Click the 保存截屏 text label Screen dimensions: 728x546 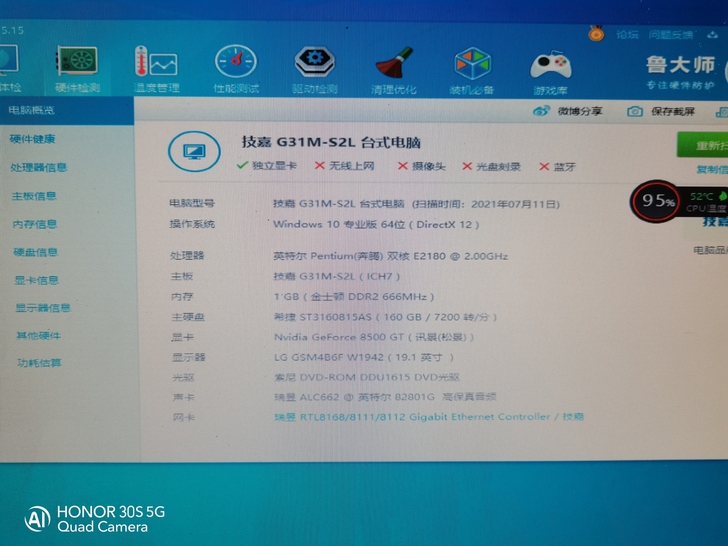(673, 111)
